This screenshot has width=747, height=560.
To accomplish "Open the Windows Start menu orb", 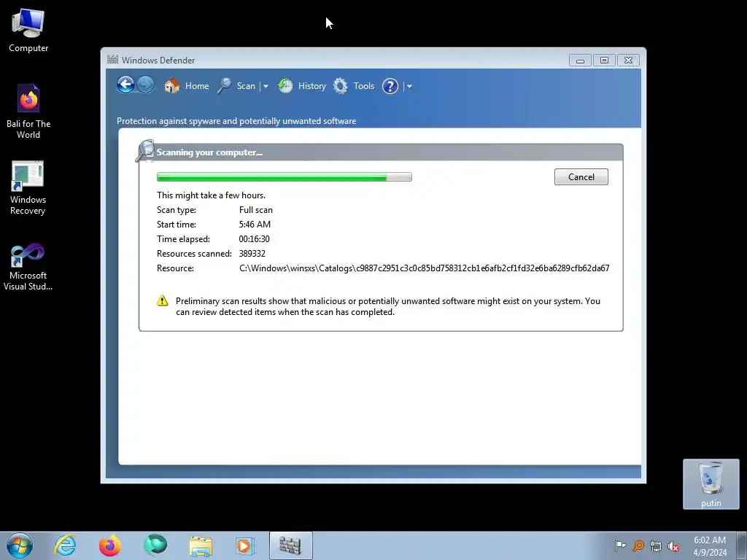I will tap(20, 545).
